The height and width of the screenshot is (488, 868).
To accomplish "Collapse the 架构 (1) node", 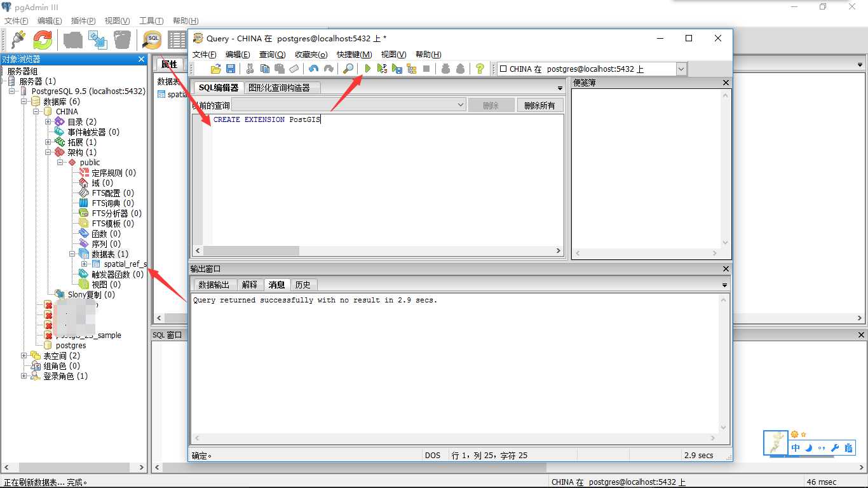I will click(48, 152).
